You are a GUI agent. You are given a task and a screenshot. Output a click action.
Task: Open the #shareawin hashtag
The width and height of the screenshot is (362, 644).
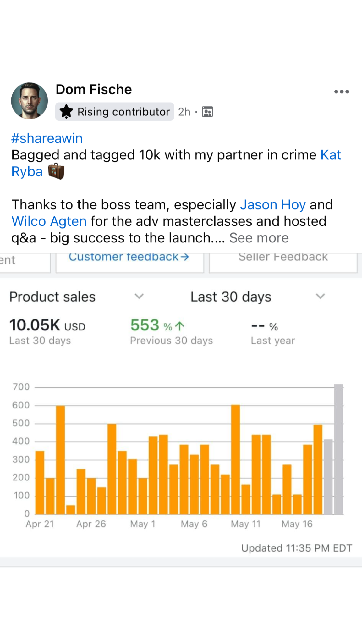[x=47, y=138]
